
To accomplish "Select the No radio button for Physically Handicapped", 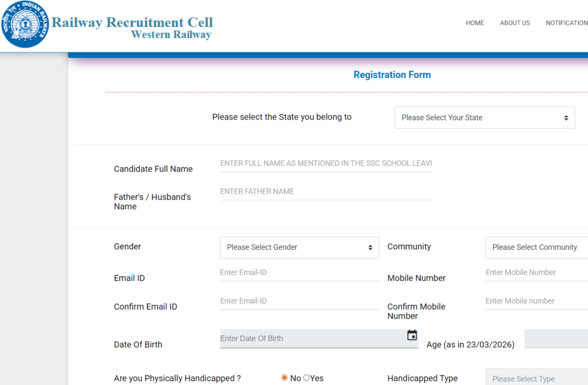I will [x=284, y=378].
